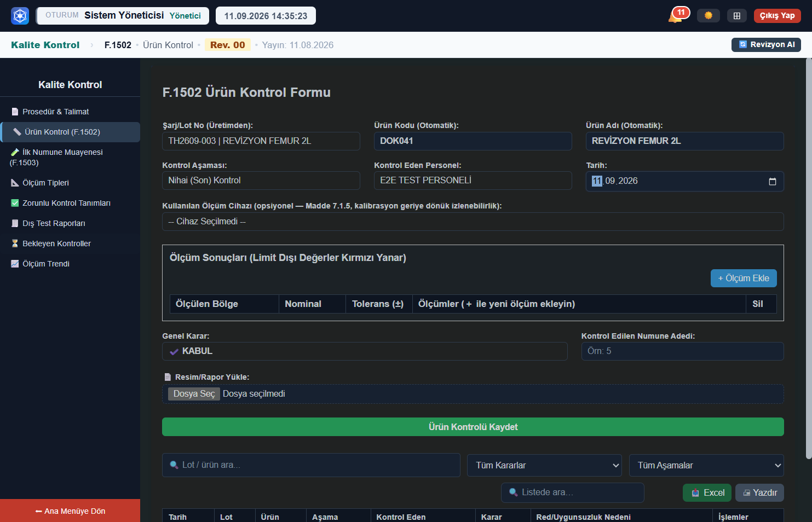This screenshot has width=812, height=522.
Task: Expand the Tüm Kararlar dropdown
Action: pyautogui.click(x=544, y=465)
